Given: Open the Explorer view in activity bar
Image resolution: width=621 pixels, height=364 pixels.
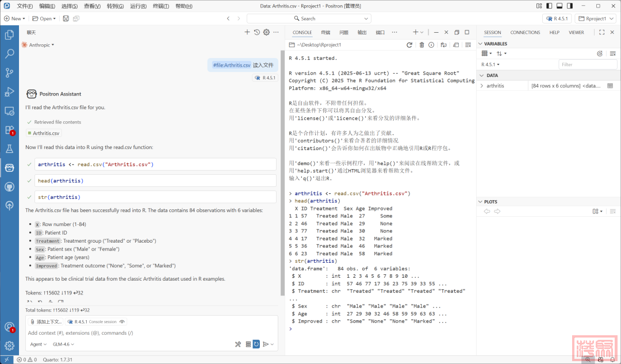Looking at the screenshot, I should tap(9, 35).
